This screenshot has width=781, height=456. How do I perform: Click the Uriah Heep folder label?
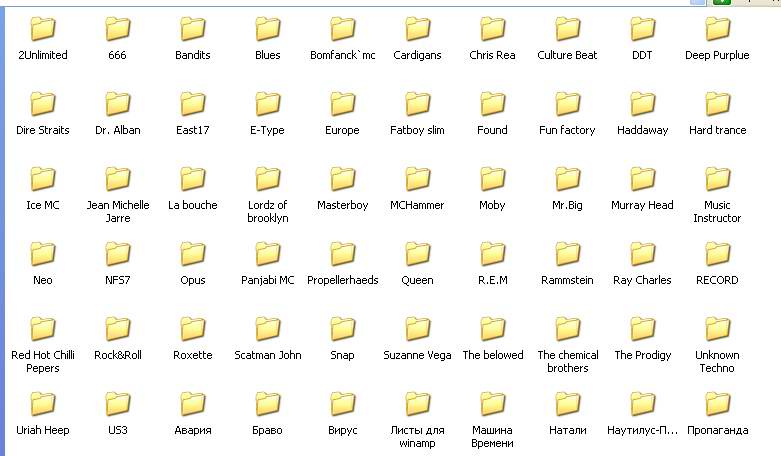click(x=43, y=431)
